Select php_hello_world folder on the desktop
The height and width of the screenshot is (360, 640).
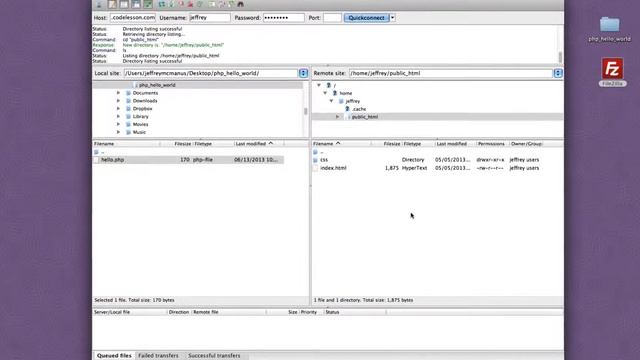coord(609,29)
